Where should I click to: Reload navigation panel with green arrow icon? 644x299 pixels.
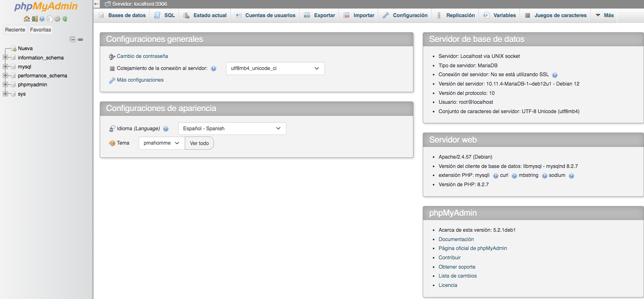point(65,19)
